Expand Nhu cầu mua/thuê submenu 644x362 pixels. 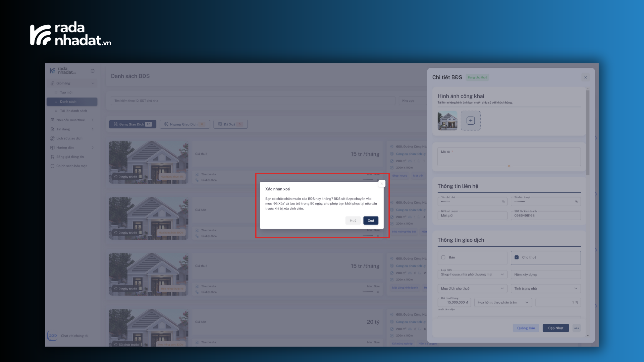click(x=93, y=120)
